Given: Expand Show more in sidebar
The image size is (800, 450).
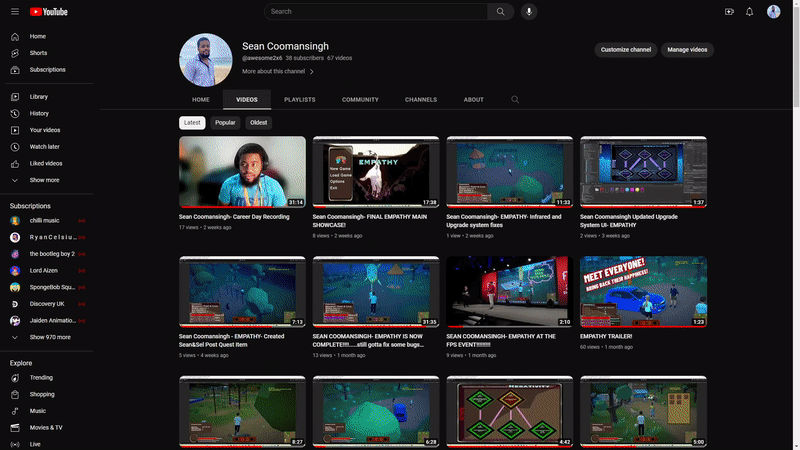Looking at the screenshot, I should click(44, 180).
